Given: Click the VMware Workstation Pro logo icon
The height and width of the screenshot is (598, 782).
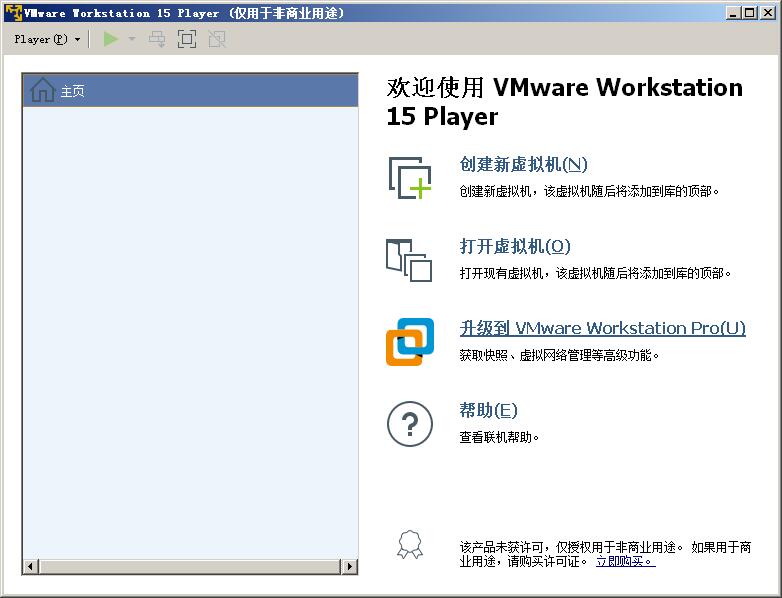Looking at the screenshot, I should pyautogui.click(x=410, y=342).
